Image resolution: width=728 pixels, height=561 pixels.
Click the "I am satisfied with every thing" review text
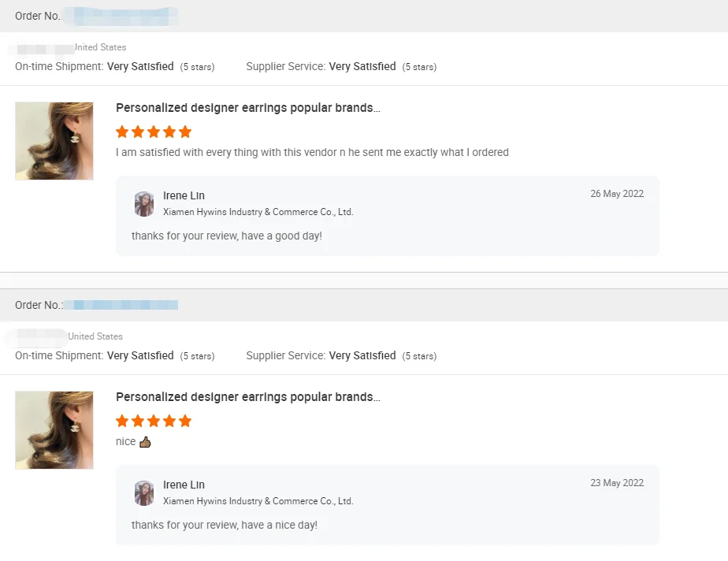[x=312, y=152]
